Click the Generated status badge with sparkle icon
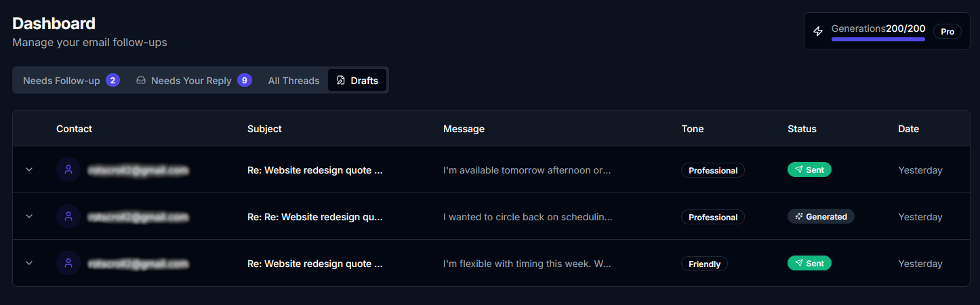 pyautogui.click(x=821, y=216)
